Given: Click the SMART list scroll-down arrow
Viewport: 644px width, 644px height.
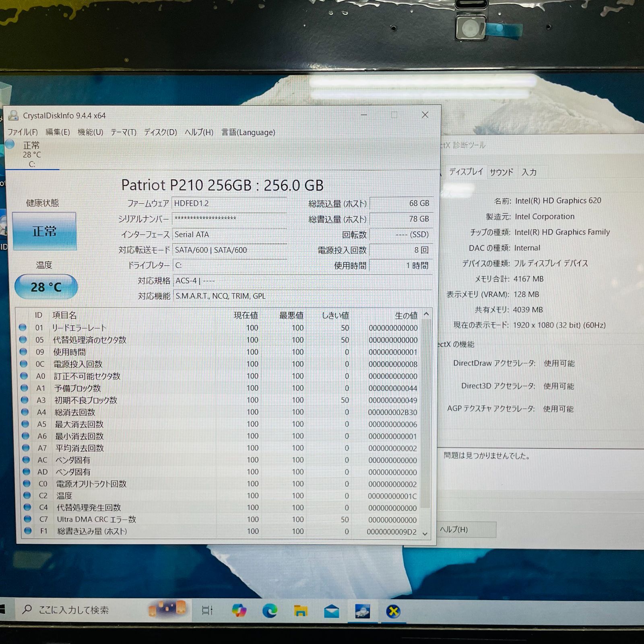Looking at the screenshot, I should [x=425, y=534].
